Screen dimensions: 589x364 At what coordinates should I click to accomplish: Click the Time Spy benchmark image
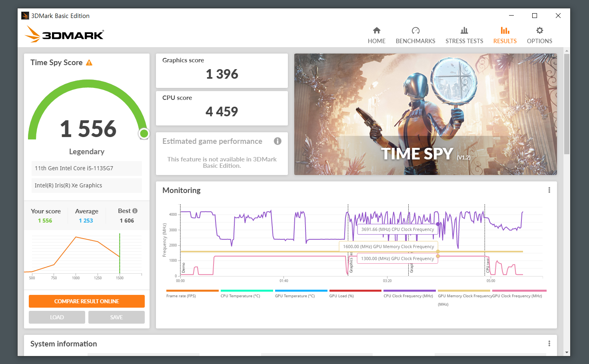425,114
